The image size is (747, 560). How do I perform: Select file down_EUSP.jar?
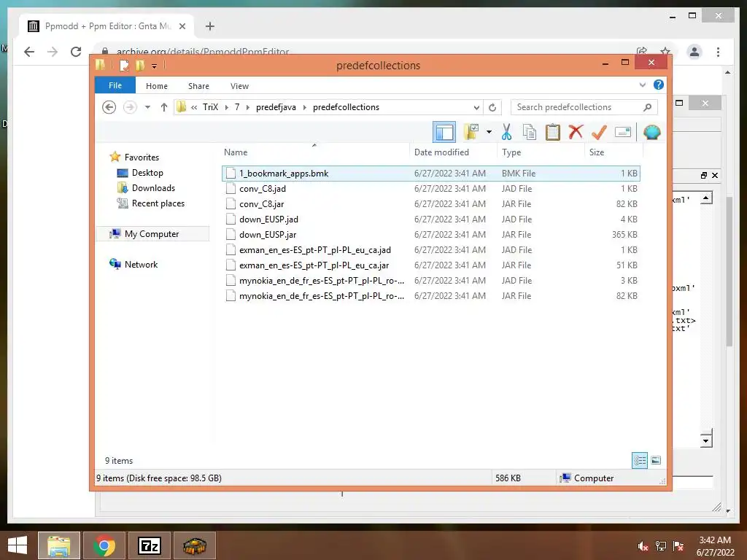point(430,234)
